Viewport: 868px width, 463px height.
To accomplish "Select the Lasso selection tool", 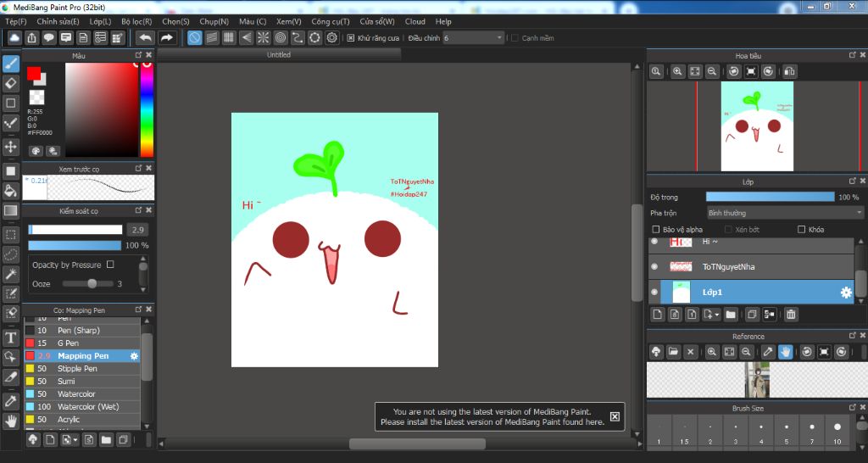I will 10,254.
